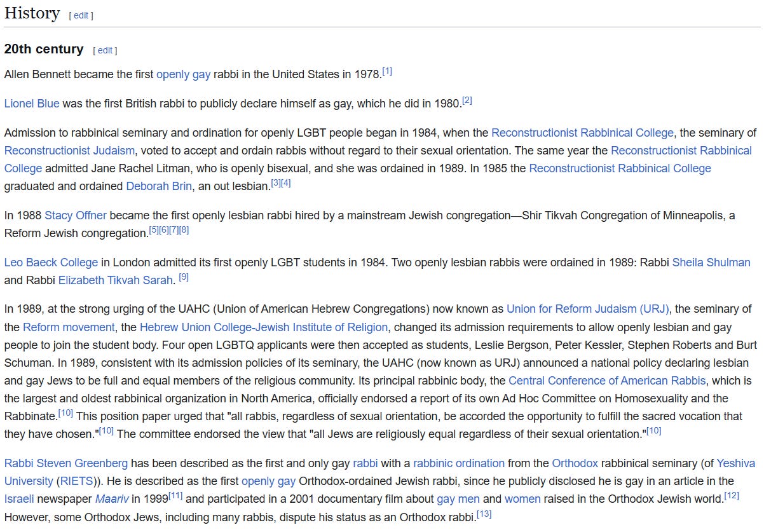Select the name 'Allen Bennett'
This screenshot has width=764, height=532.
[39, 74]
